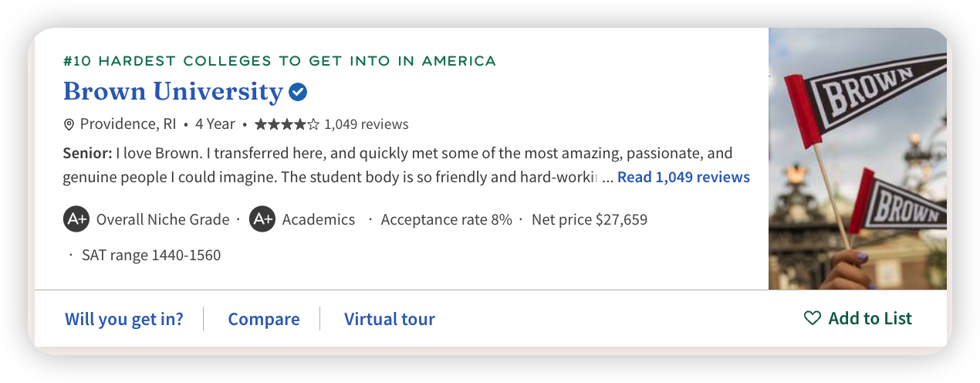Click the Overall Niche Grade label
This screenshot has width=980, height=383.
(x=163, y=219)
